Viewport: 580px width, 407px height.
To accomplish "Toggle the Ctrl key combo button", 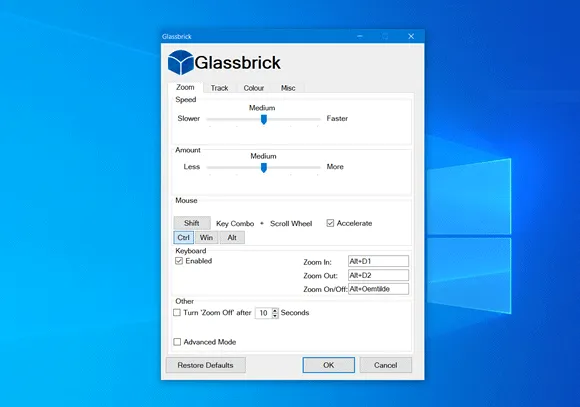I will click(183, 238).
